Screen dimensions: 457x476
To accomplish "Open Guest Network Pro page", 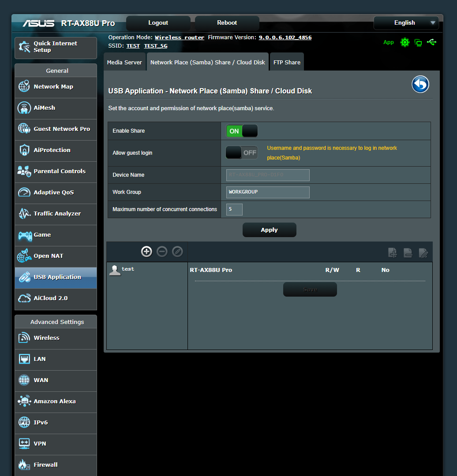I will tap(56, 130).
